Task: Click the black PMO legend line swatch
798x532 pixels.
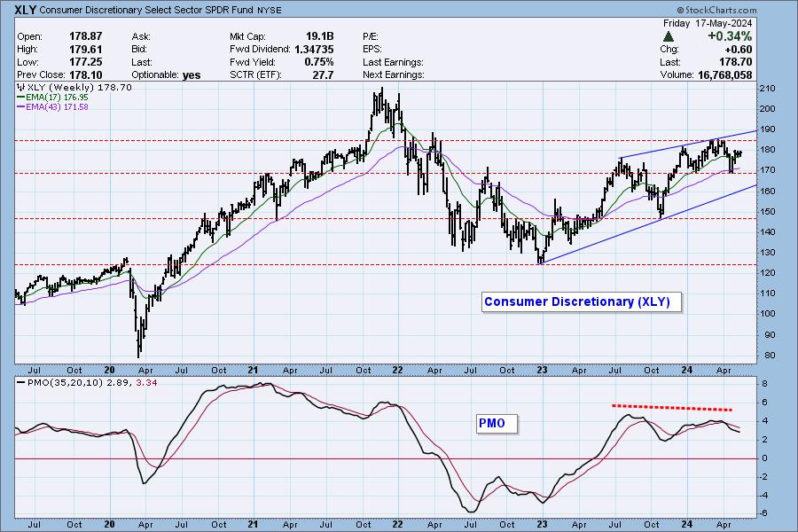Action: (x=21, y=382)
